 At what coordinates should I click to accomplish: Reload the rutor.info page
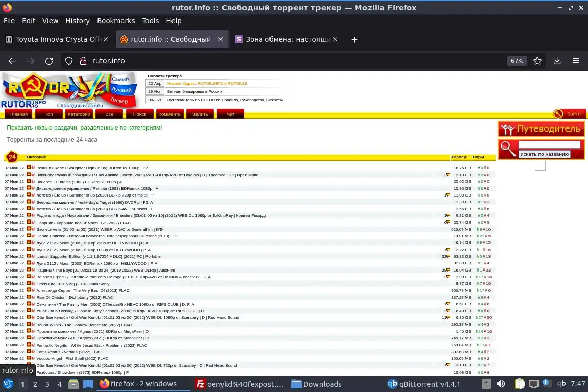49,61
